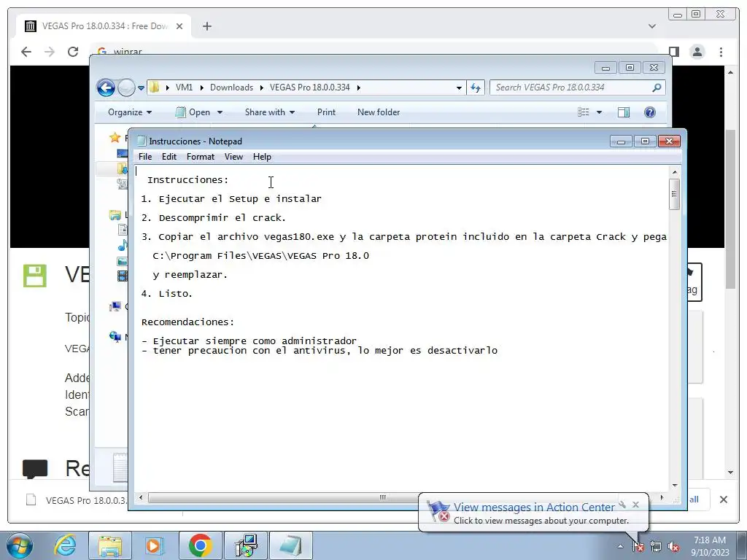Click the Notepad scroll down arrow
747x560 pixels.
pyautogui.click(x=675, y=486)
